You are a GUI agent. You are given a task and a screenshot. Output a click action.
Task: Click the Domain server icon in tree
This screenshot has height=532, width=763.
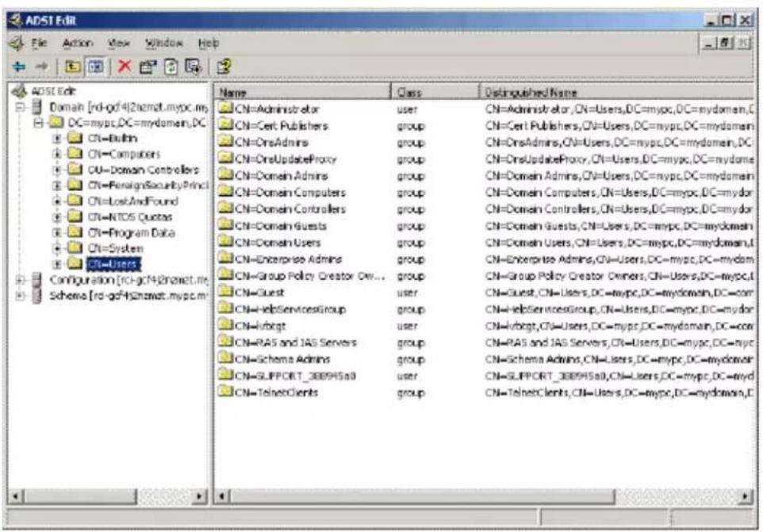(36, 106)
